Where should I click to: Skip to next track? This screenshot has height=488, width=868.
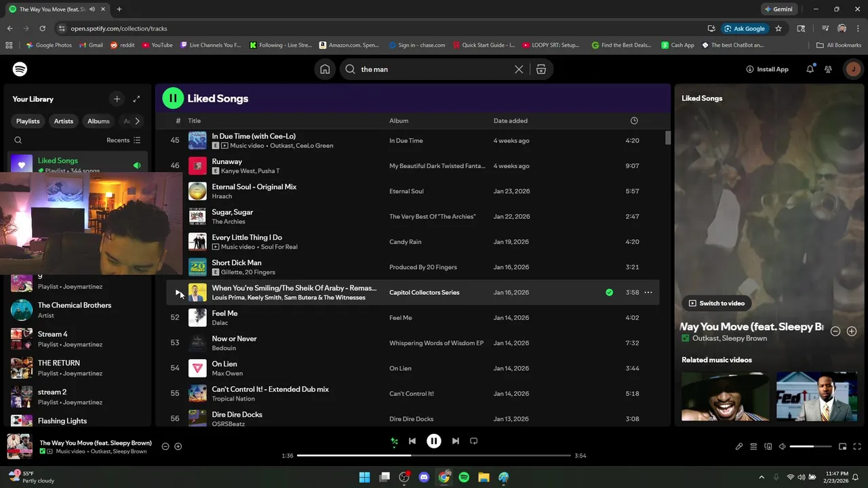456,441
